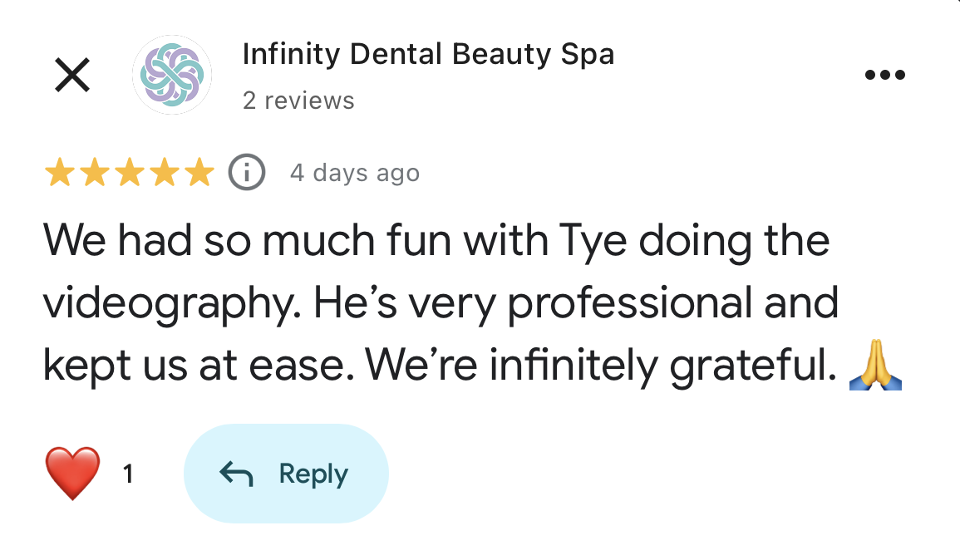Image resolution: width=960 pixels, height=560 pixels.
Task: Click the fifth gold rating star
Action: click(x=199, y=174)
